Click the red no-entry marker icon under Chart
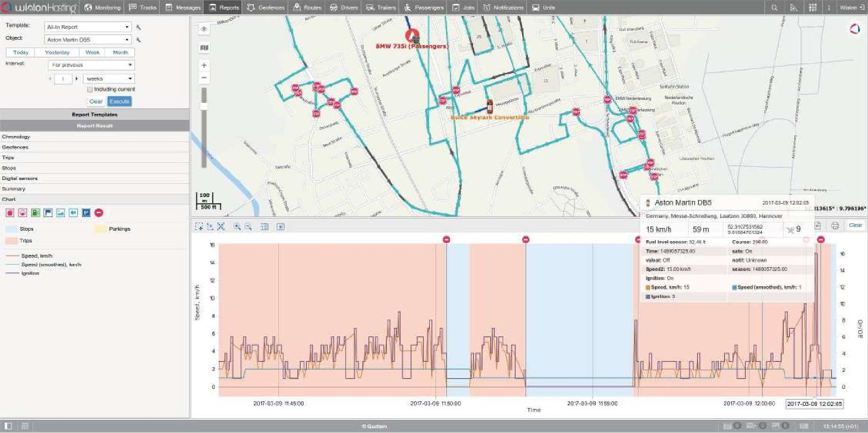Screen dimensions: 868x433 [x=98, y=213]
